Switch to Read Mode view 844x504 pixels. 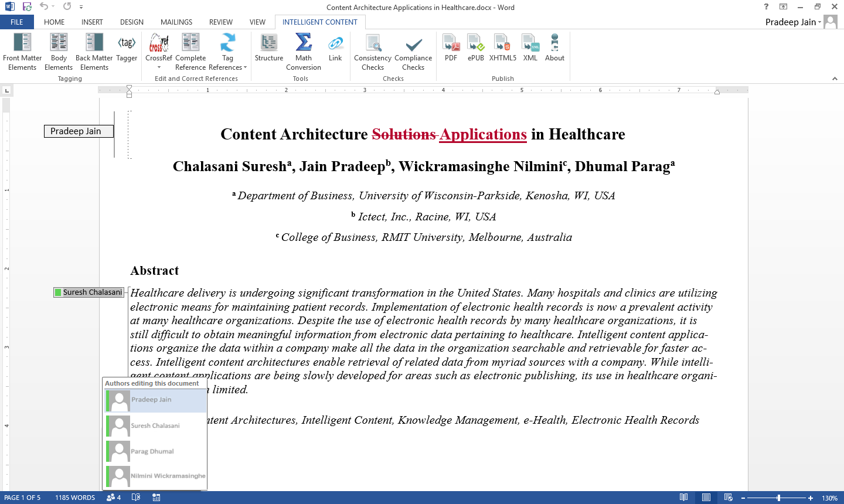pos(683,498)
